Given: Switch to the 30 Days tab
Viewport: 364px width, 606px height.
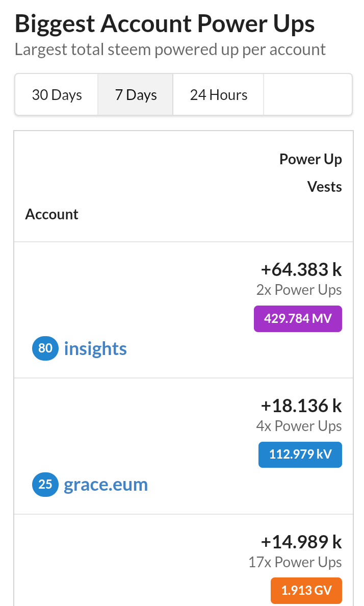Looking at the screenshot, I should 57,95.
